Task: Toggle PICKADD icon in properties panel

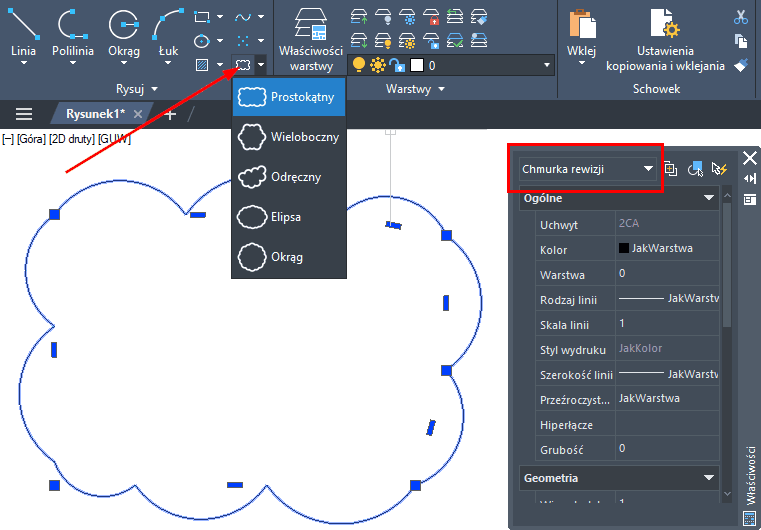Action: click(671, 169)
